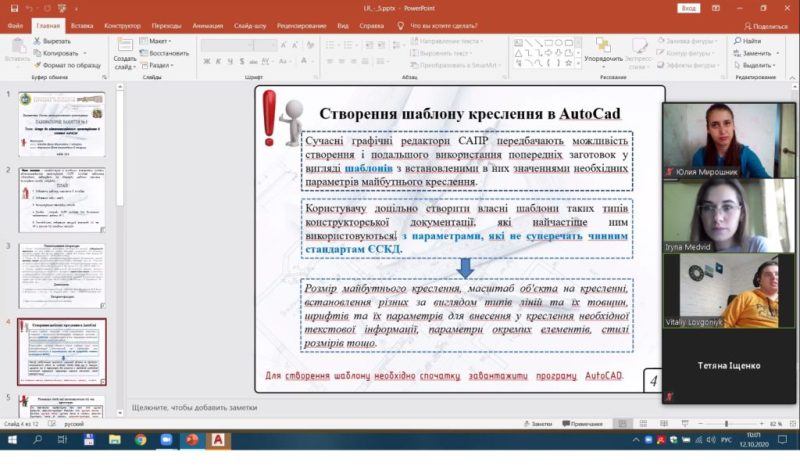
Task: Expand the Copy (Копировать) dropdown arrow
Action: coord(85,53)
